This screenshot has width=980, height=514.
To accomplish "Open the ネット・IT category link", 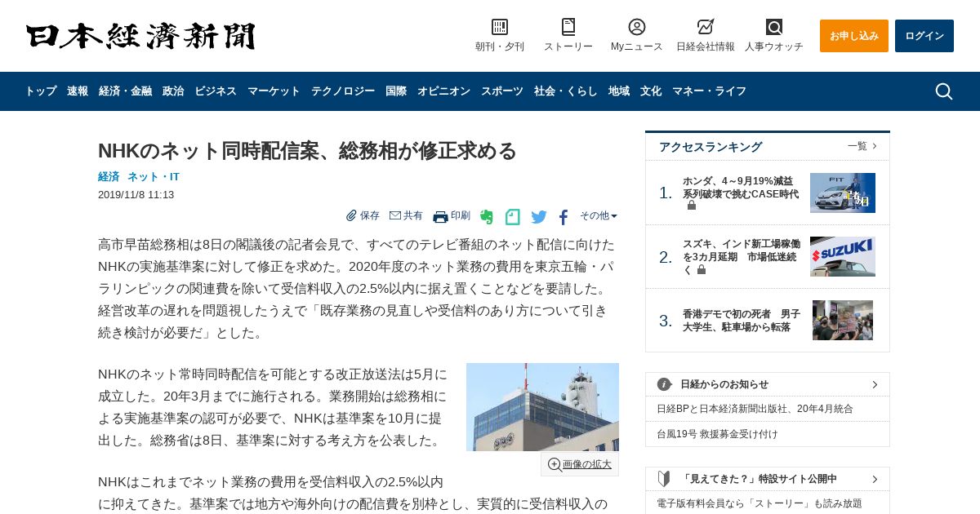I will tap(154, 177).
